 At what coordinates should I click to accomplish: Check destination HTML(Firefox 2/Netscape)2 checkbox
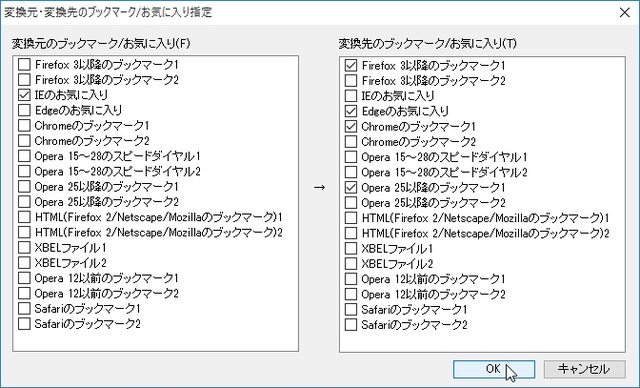click(351, 233)
